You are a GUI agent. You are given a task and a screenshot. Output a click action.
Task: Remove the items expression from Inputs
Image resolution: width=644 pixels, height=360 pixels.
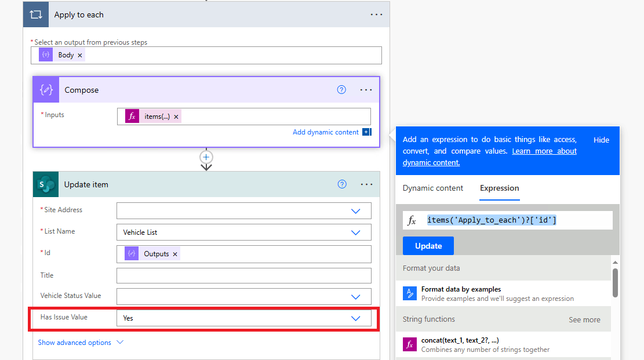pos(176,116)
